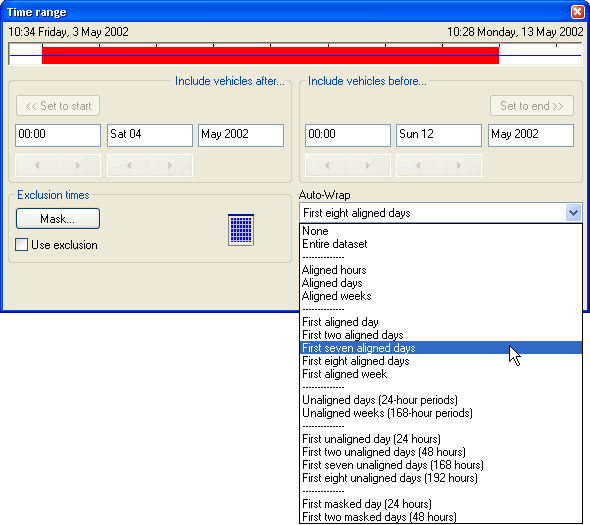Click the 10:28 Monday, 13 May 2002 label

coord(515,32)
